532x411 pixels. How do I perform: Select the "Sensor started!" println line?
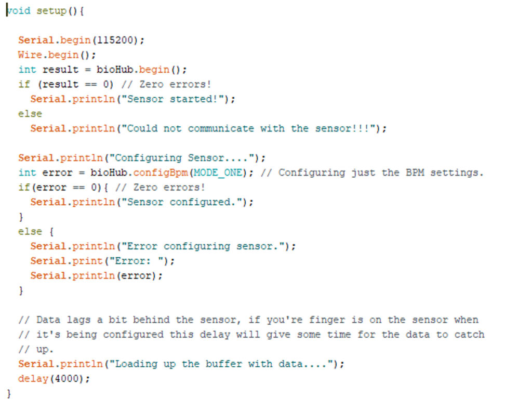[132, 99]
